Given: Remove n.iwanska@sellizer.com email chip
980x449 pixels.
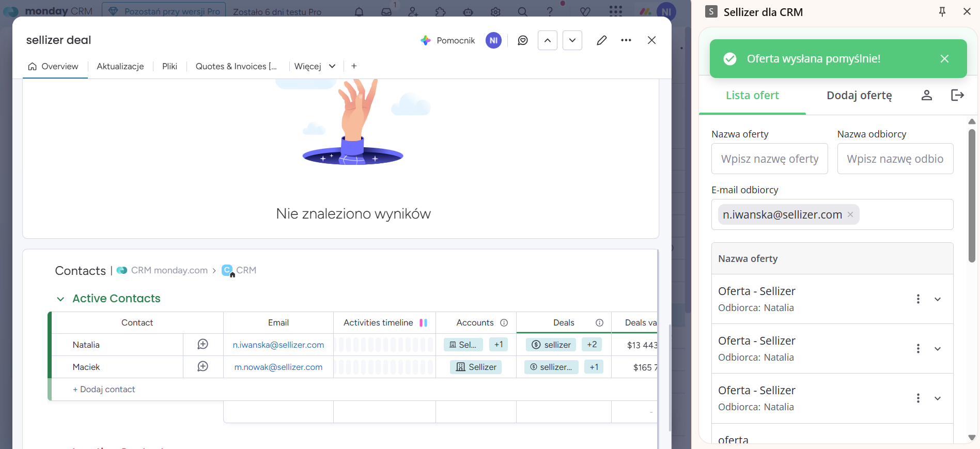Looking at the screenshot, I should 850,214.
